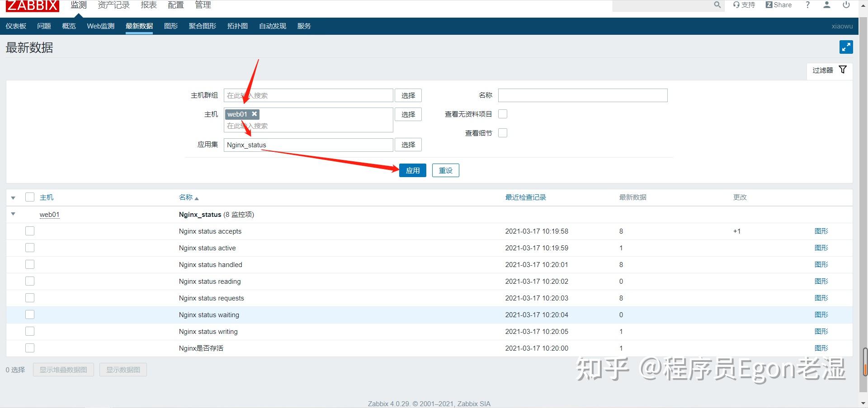
Task: Click the logout power icon
Action: 846,5
